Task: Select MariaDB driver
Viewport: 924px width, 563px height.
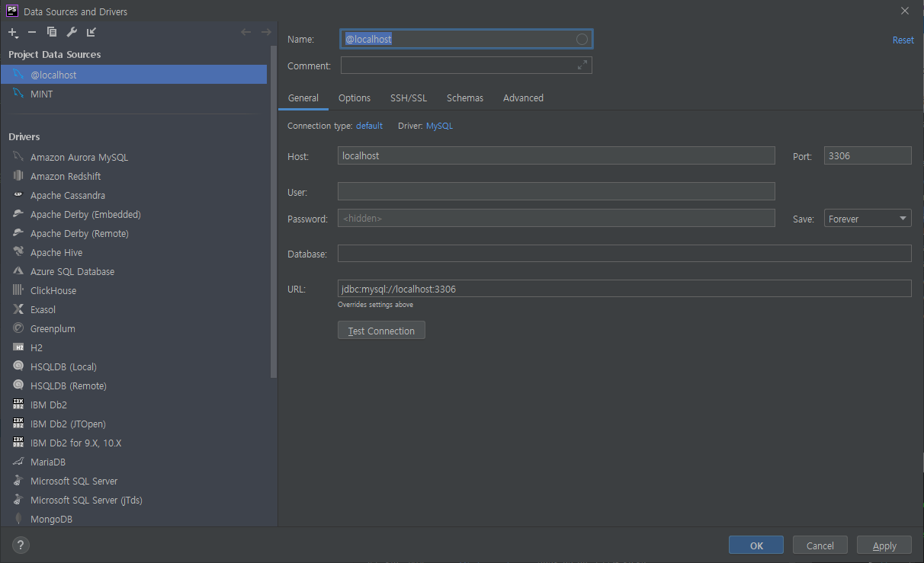Action: [x=133, y=462]
